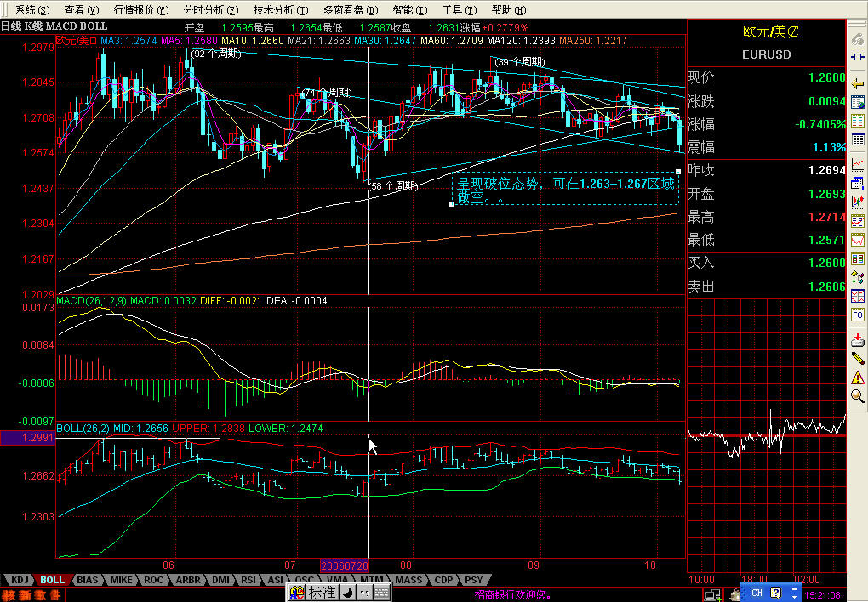Open the web information page icon

coord(858,102)
